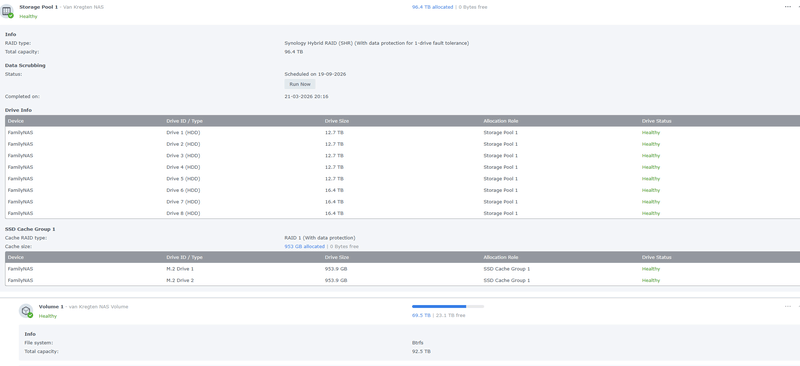This screenshot has width=800, height=366.
Task: Click the 953 GB allocated cache link
Action: click(x=304, y=246)
